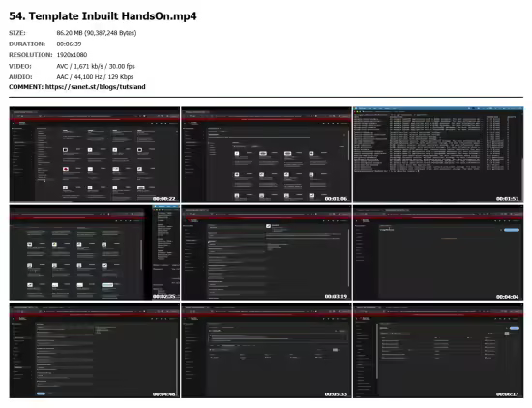Open the thumbnail stamped 00:04:48

pyautogui.click(x=95, y=350)
